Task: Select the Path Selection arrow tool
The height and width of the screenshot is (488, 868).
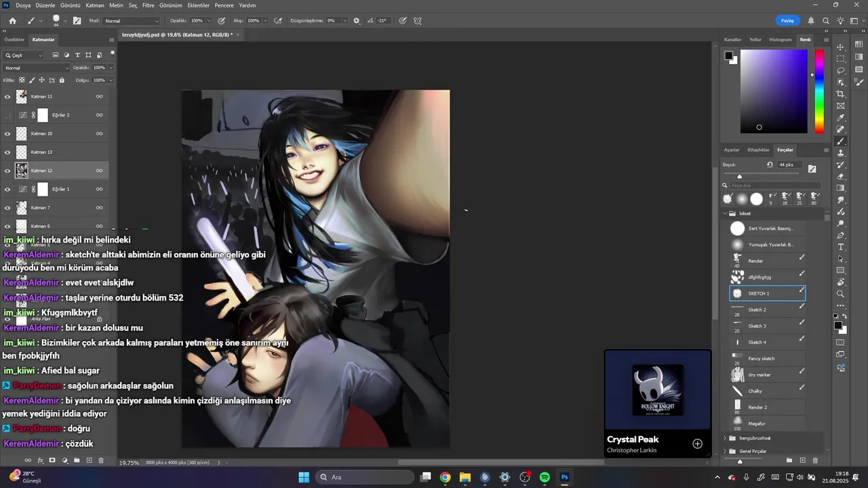Action: 841,259
